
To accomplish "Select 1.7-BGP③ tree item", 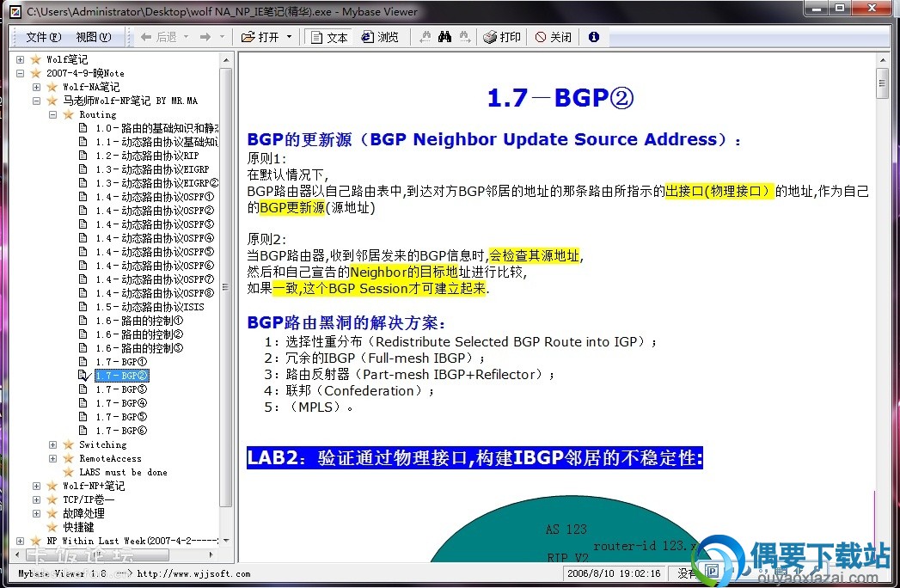I will [121, 390].
